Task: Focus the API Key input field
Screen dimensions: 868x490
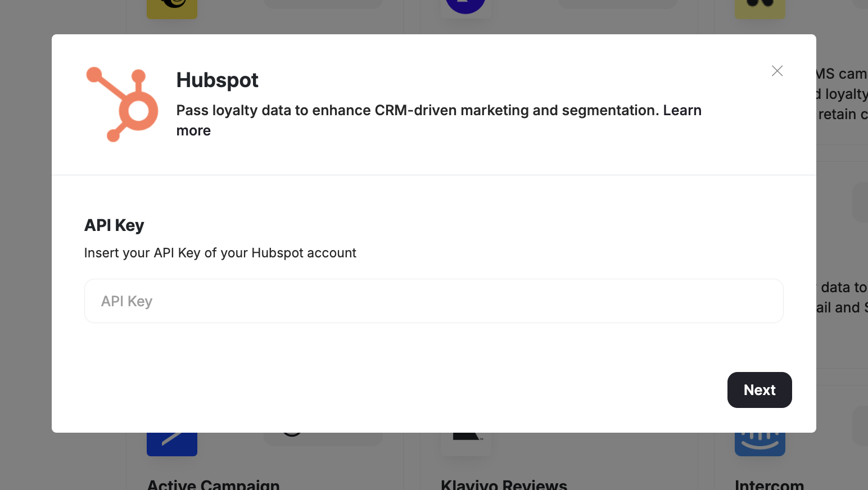Action: [x=433, y=301]
